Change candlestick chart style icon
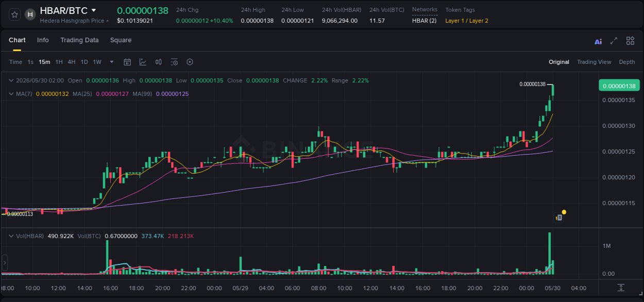644x302 pixels. [159, 62]
